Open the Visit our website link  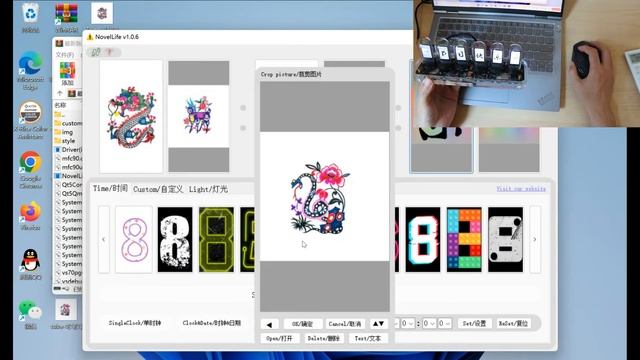click(521, 189)
